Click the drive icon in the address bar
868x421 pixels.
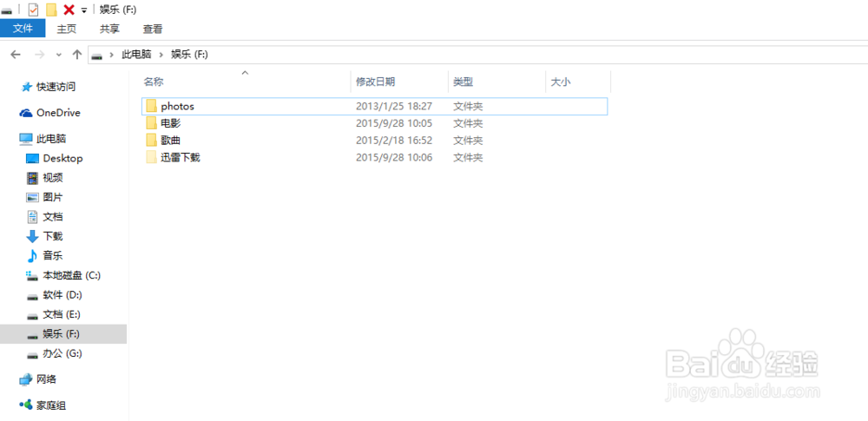[97, 56]
